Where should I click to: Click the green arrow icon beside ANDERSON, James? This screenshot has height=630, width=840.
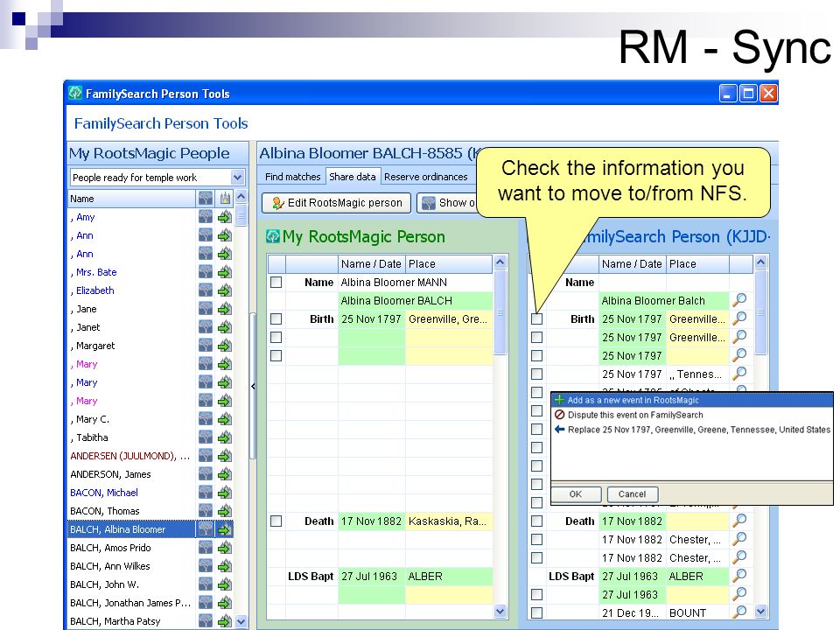click(225, 474)
